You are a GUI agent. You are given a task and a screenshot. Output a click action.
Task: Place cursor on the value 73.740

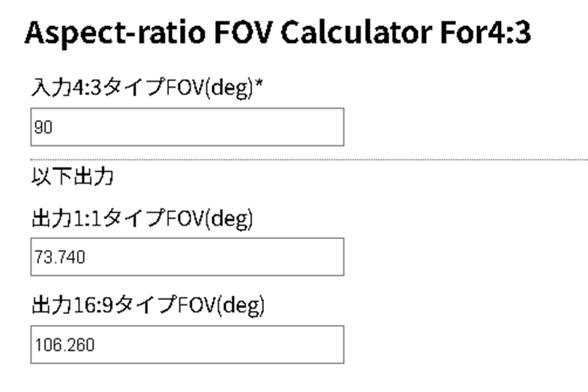coord(58,258)
